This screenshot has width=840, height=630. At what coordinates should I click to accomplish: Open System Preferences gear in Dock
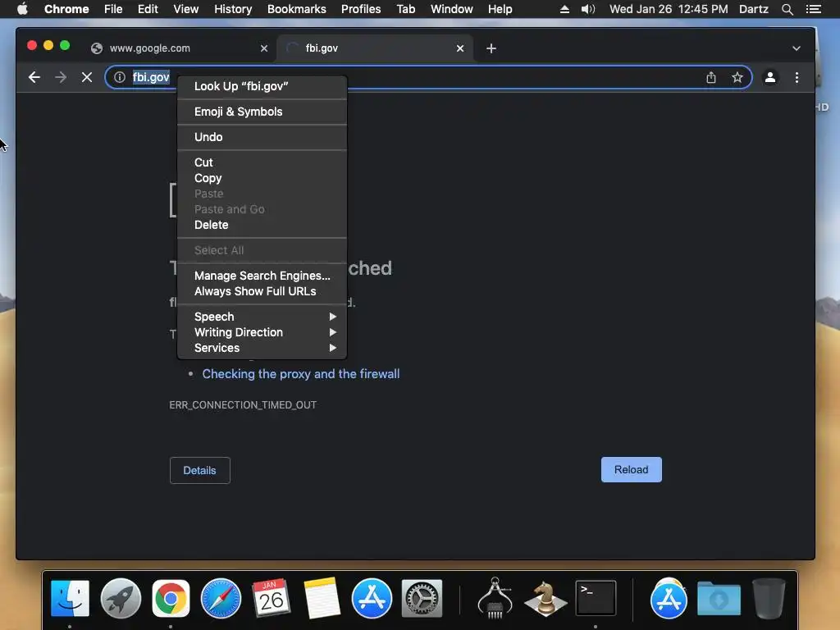[x=422, y=598]
